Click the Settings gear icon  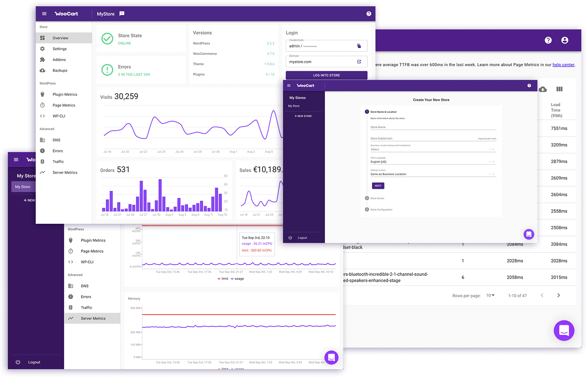[x=42, y=49]
